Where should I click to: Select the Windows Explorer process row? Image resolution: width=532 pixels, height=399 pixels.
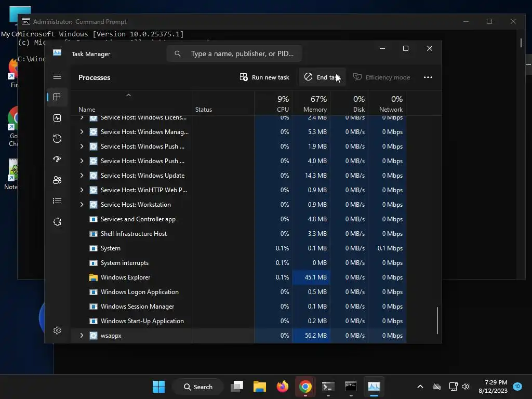point(238,277)
